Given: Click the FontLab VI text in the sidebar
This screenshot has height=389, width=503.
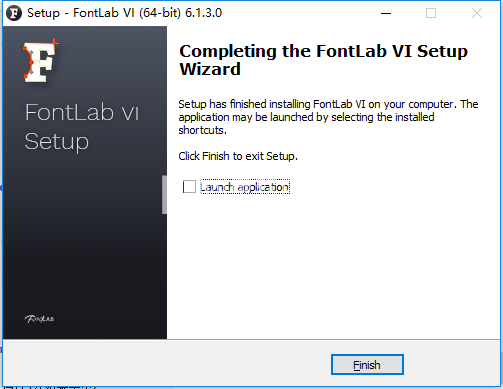Looking at the screenshot, I should point(82,112).
